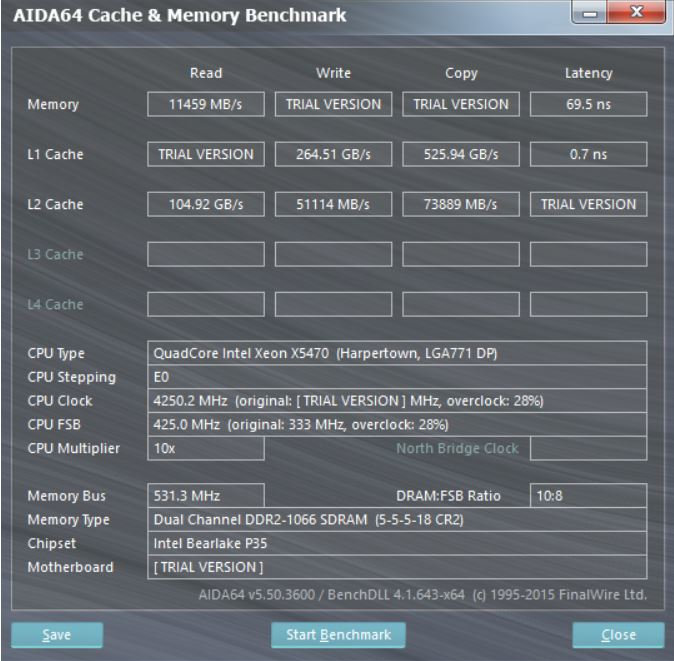Select Memory Read value 11459 MB/s
674x661 pixels.
tap(206, 104)
